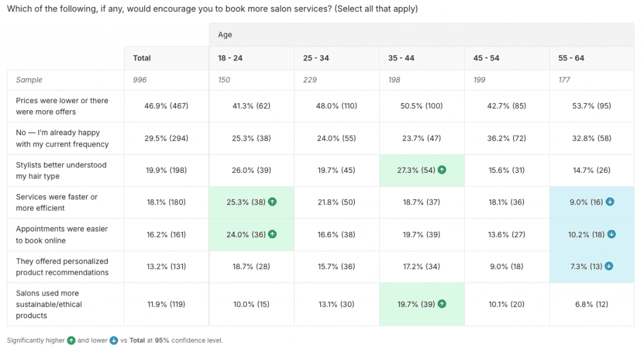This screenshot has height=349, width=644.
Task: Click the down arrow beside 7.3% (13)
Action: tap(609, 267)
